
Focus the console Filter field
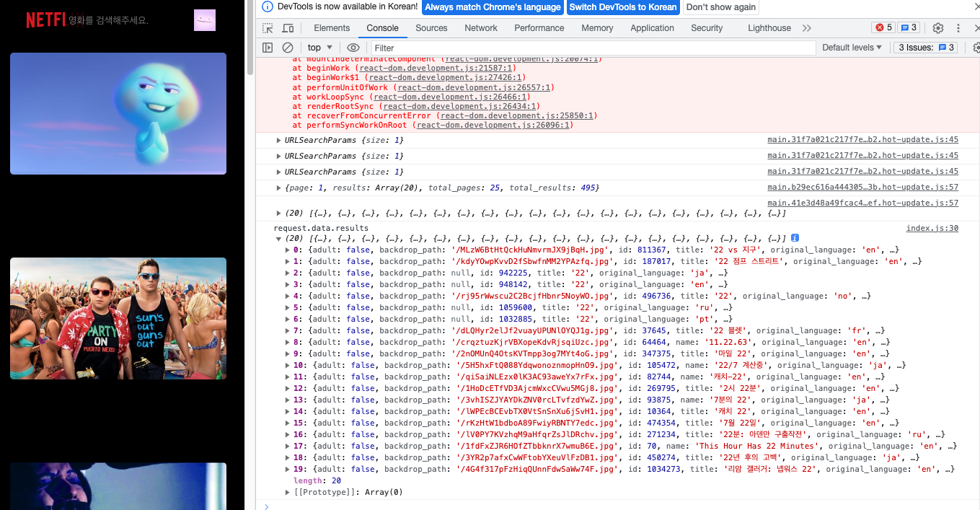[x=593, y=48]
